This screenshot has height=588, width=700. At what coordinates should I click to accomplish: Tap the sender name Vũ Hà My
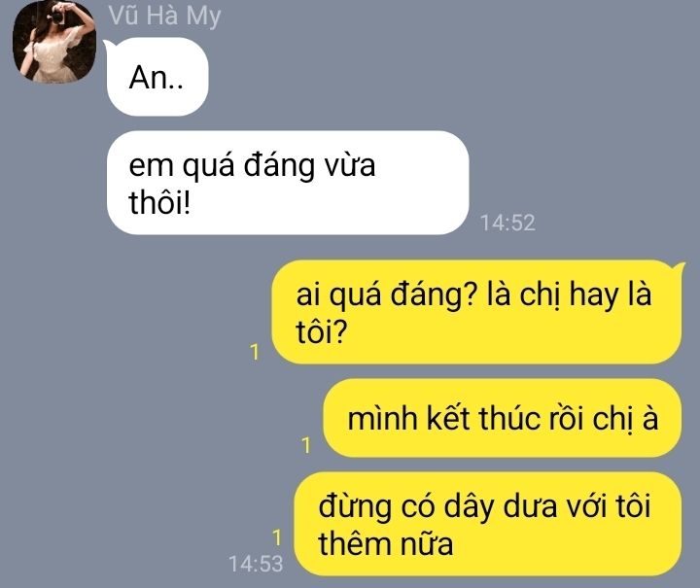pyautogui.click(x=164, y=16)
